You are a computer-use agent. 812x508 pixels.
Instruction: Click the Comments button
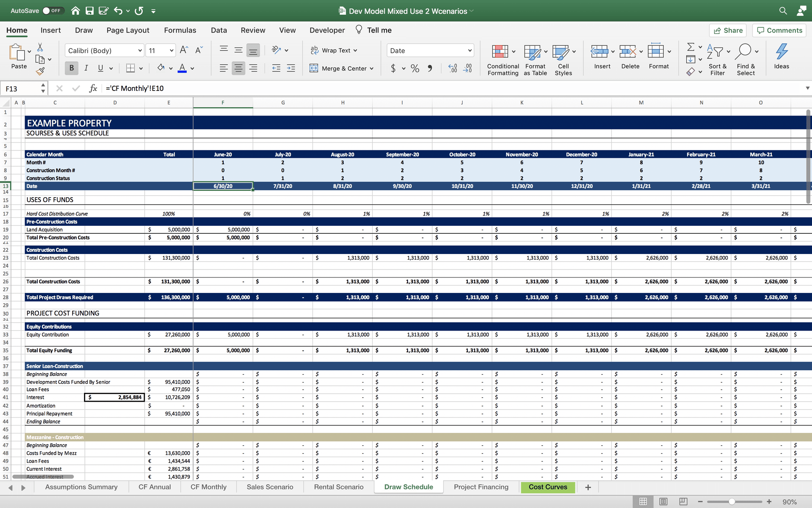pyautogui.click(x=779, y=30)
